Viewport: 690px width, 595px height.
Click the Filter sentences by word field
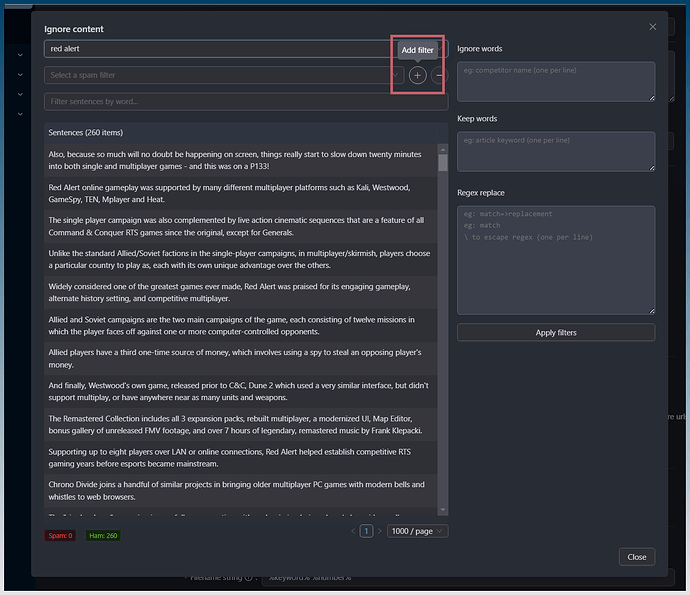[x=245, y=101]
